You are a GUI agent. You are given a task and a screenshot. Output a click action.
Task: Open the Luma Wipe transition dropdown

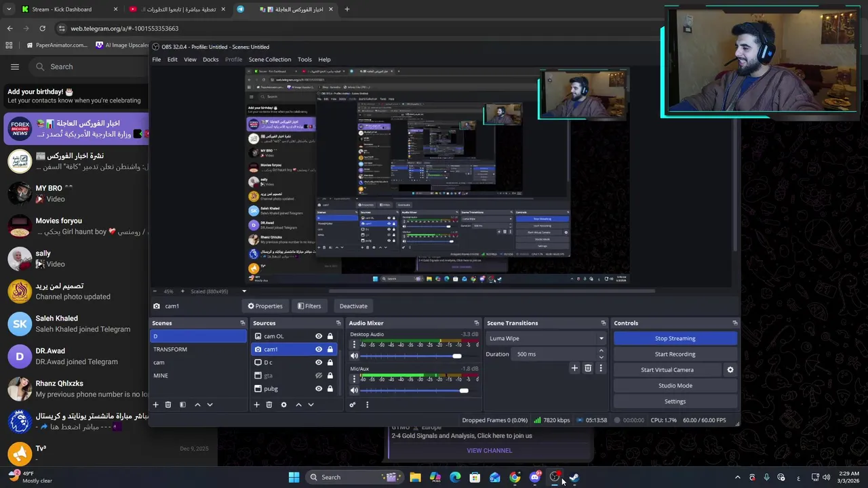pyautogui.click(x=546, y=338)
